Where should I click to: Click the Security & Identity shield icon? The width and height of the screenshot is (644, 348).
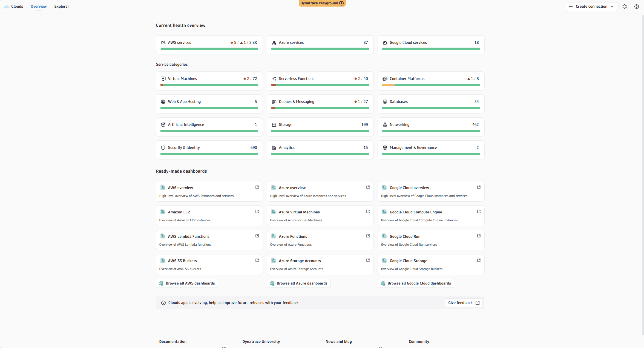pos(163,148)
